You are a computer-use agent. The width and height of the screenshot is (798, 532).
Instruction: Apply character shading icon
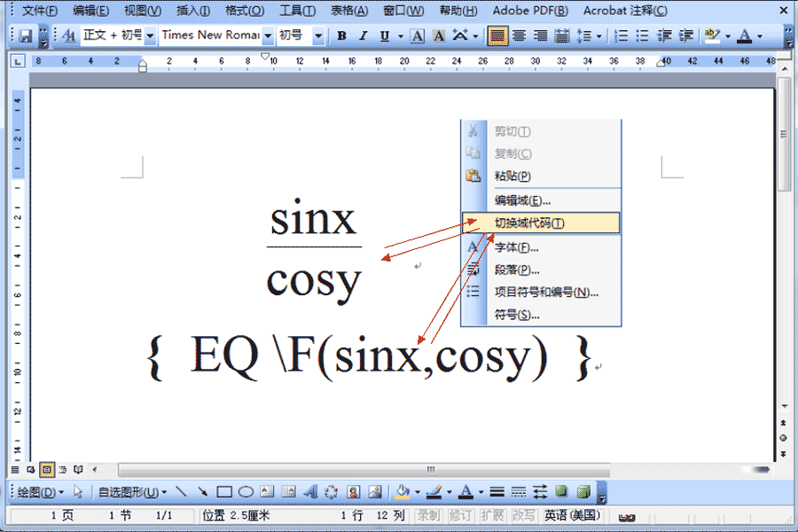438,35
